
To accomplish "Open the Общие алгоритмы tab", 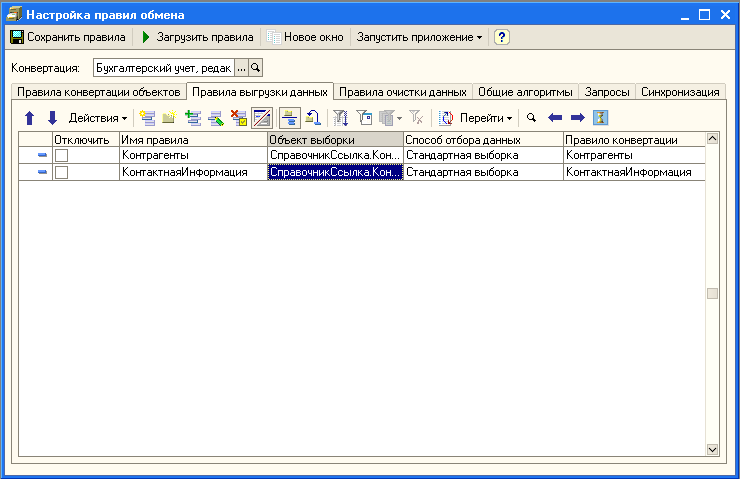I will 525,92.
